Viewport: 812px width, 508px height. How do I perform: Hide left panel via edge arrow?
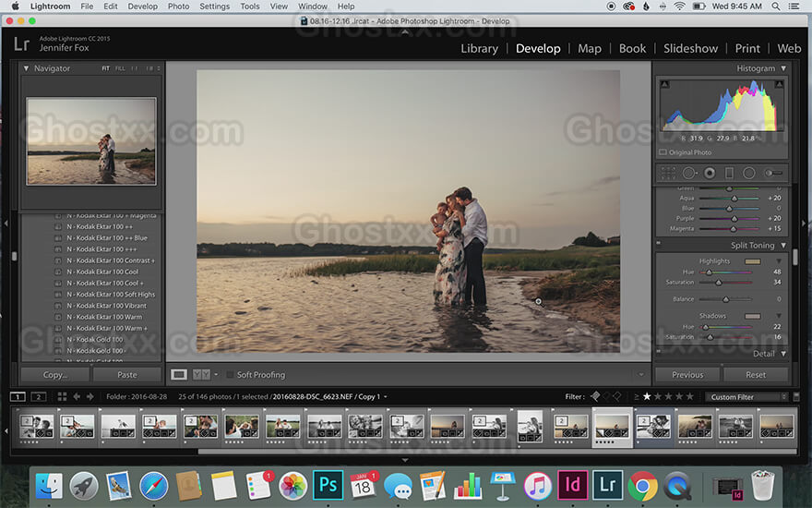pyautogui.click(x=6, y=224)
